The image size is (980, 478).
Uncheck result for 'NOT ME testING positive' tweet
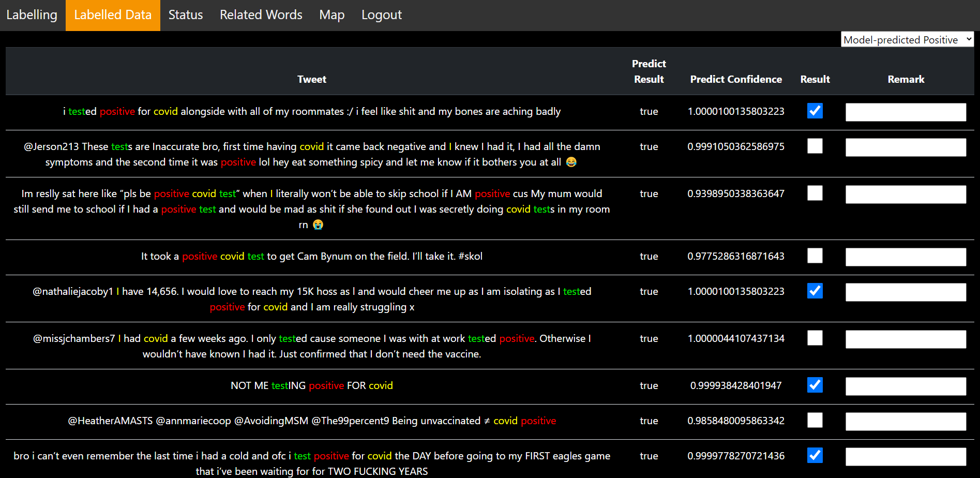coord(815,385)
